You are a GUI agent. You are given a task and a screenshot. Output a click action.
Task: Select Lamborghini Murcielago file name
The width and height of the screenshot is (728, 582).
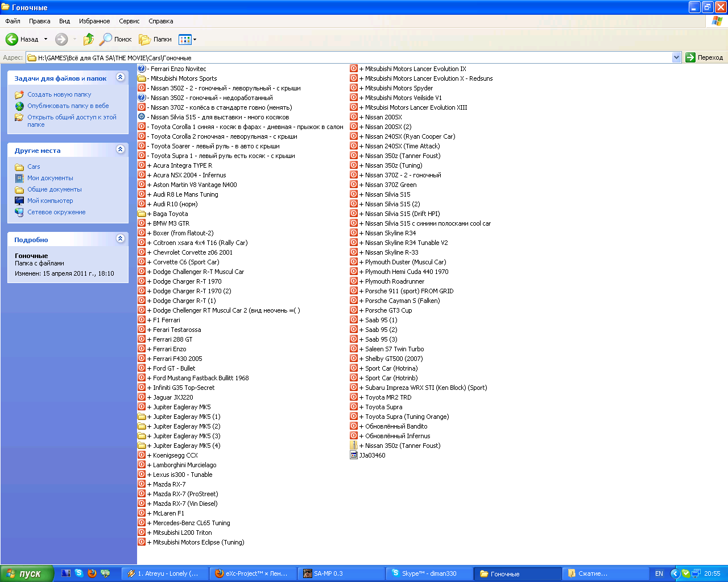point(181,465)
